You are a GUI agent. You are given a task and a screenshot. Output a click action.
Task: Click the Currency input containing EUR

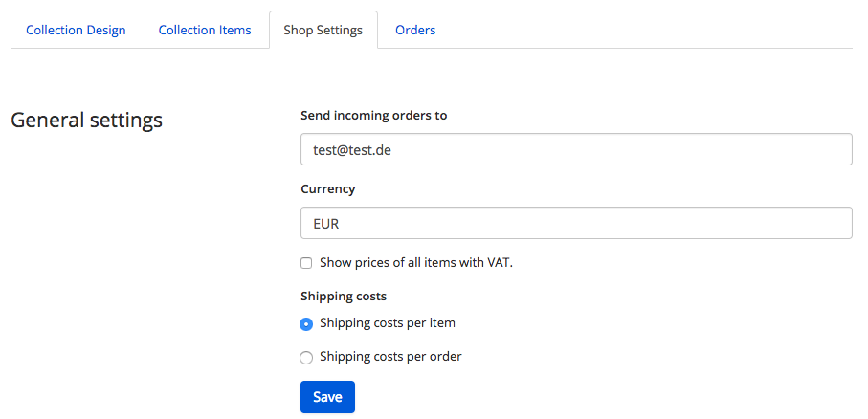(576, 223)
